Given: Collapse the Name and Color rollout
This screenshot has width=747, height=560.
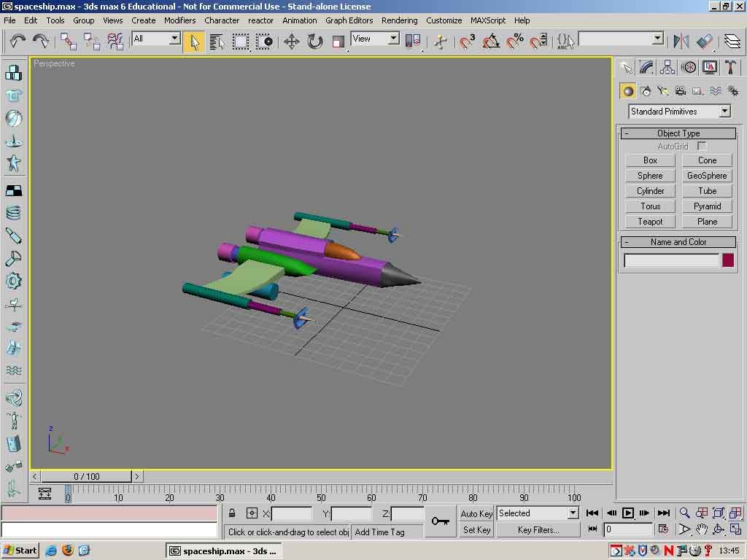Looking at the screenshot, I should [x=678, y=242].
